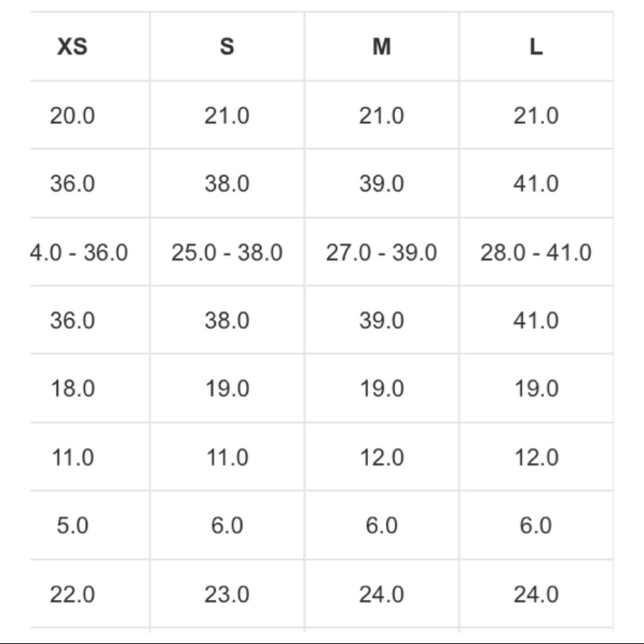Select the L size column header
This screenshot has width=644, height=644.
tap(536, 46)
